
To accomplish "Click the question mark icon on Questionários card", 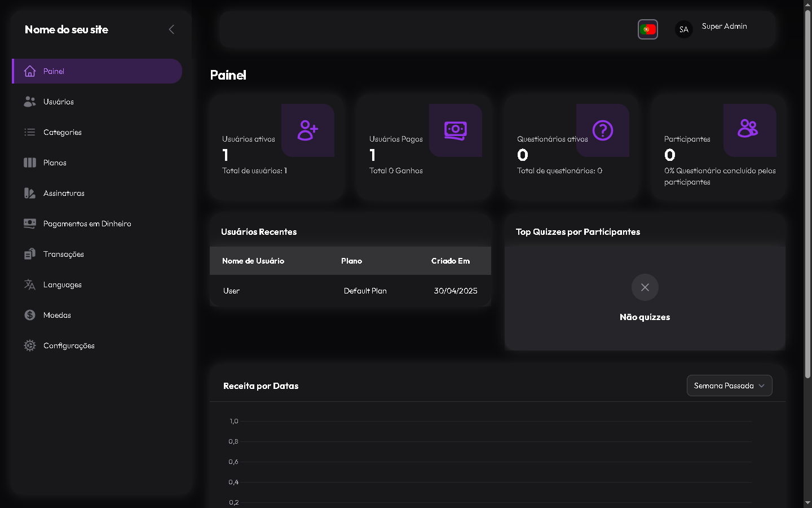I will point(603,130).
